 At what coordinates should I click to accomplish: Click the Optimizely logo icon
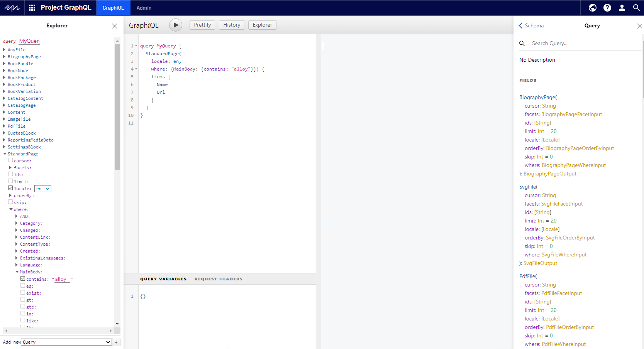[x=12, y=8]
